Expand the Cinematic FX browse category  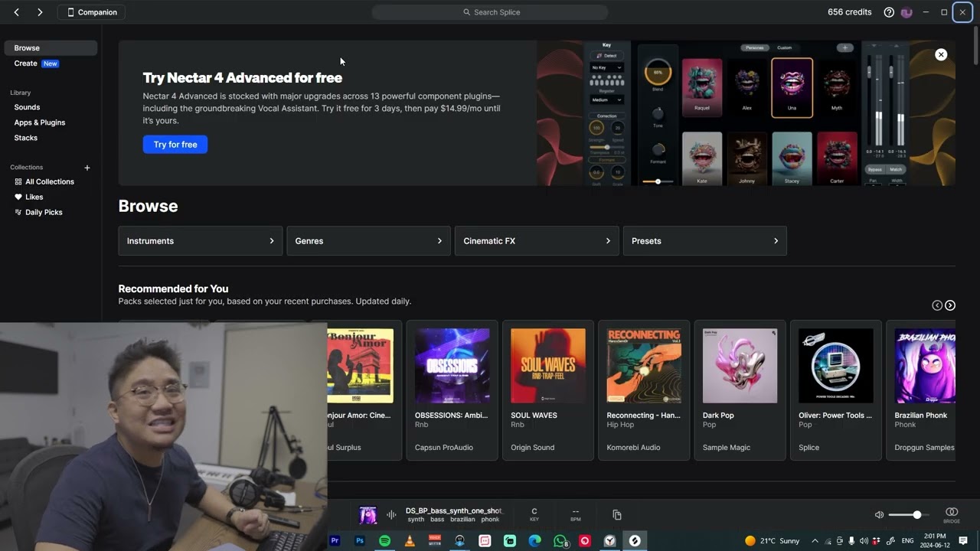pyautogui.click(x=537, y=241)
